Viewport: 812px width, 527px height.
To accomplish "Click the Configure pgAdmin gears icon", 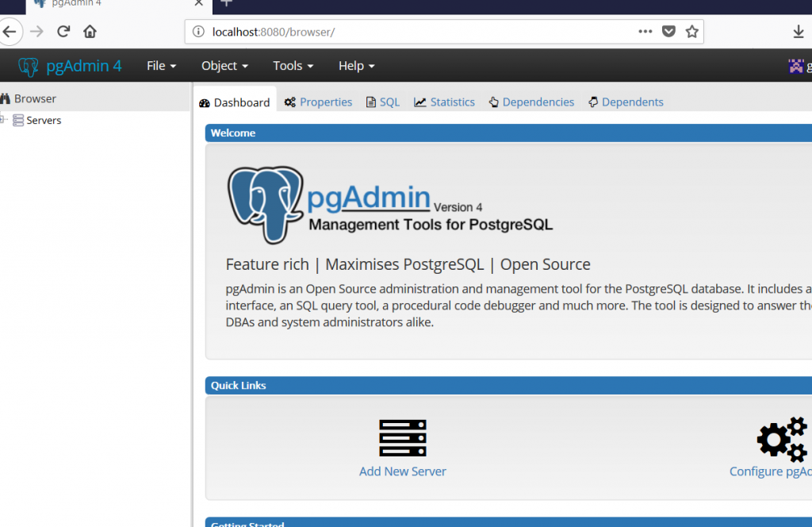I will (782, 440).
